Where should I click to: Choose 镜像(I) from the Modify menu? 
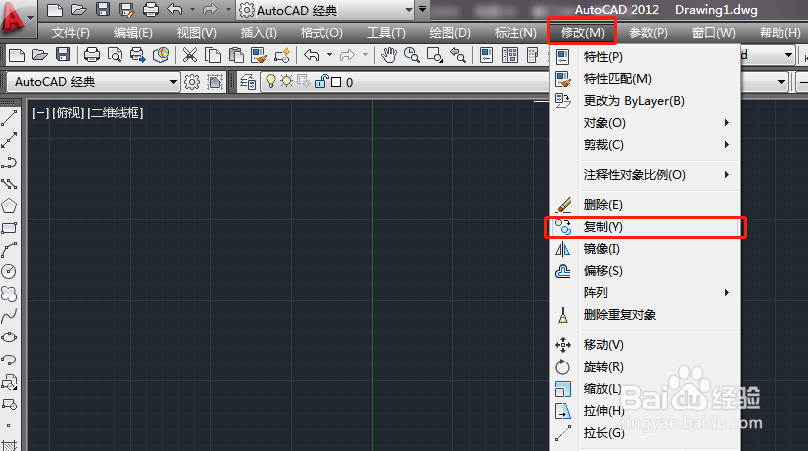click(x=644, y=249)
